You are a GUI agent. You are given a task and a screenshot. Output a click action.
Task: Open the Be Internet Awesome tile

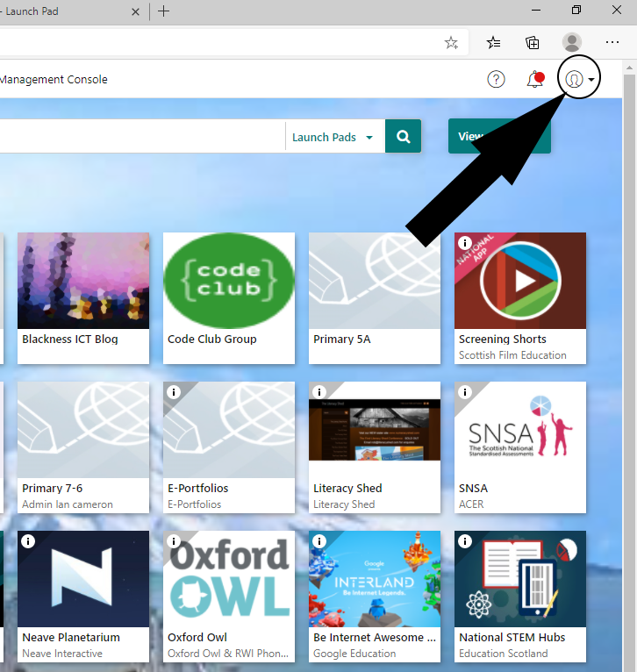tap(375, 597)
